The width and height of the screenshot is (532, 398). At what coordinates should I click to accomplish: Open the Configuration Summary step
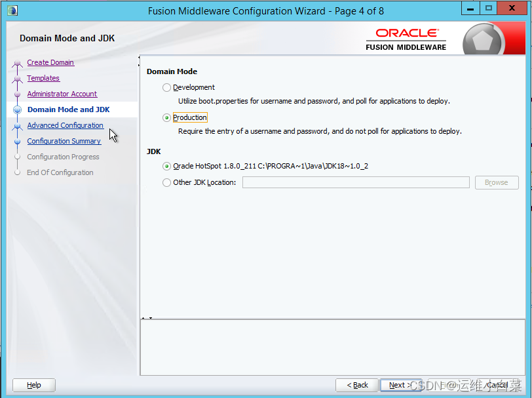coord(64,141)
